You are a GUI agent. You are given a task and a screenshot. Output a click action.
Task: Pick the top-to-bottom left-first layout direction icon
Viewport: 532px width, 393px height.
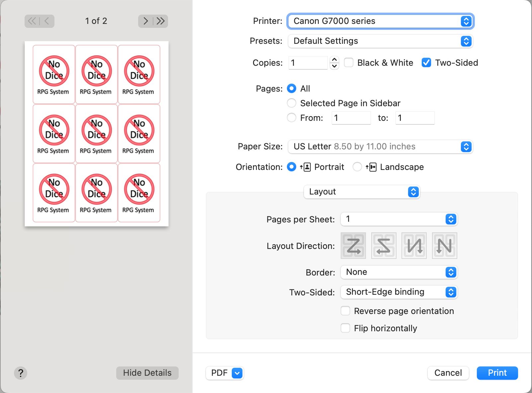point(414,246)
